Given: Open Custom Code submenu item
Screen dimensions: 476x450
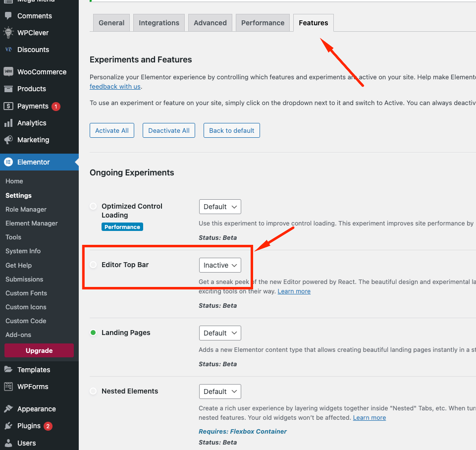Looking at the screenshot, I should (x=26, y=321).
